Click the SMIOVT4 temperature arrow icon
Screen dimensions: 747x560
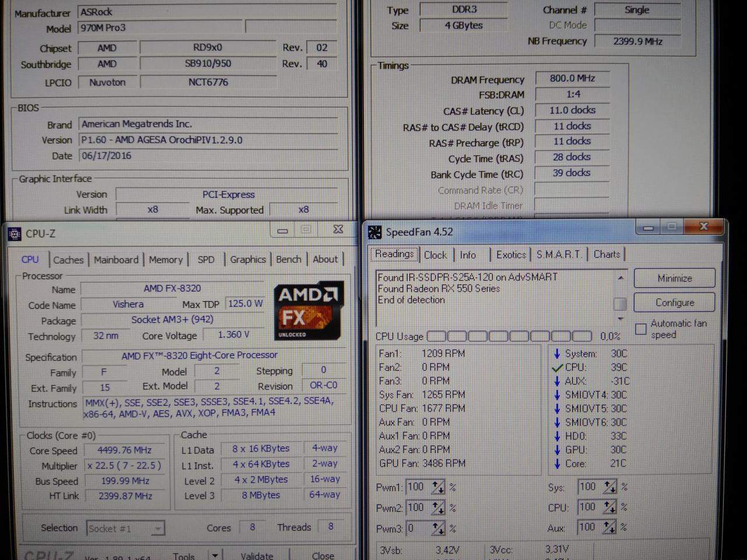[557, 395]
